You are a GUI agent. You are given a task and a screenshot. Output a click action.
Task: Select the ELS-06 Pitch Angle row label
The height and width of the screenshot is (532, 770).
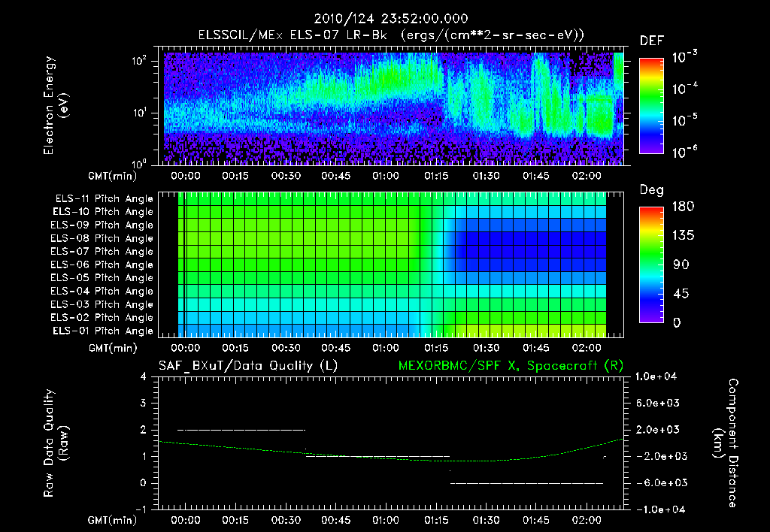pyautogui.click(x=102, y=264)
